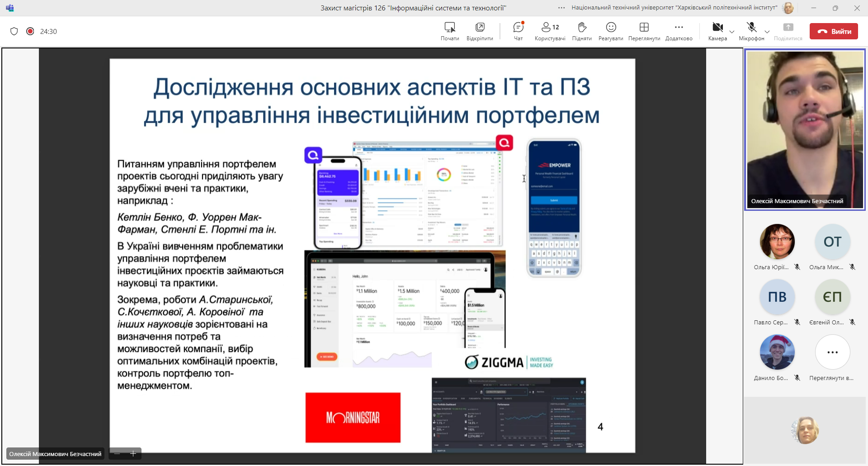868x466 pixels.
Task: Zoom in the shared slide with plus
Action: point(133,454)
